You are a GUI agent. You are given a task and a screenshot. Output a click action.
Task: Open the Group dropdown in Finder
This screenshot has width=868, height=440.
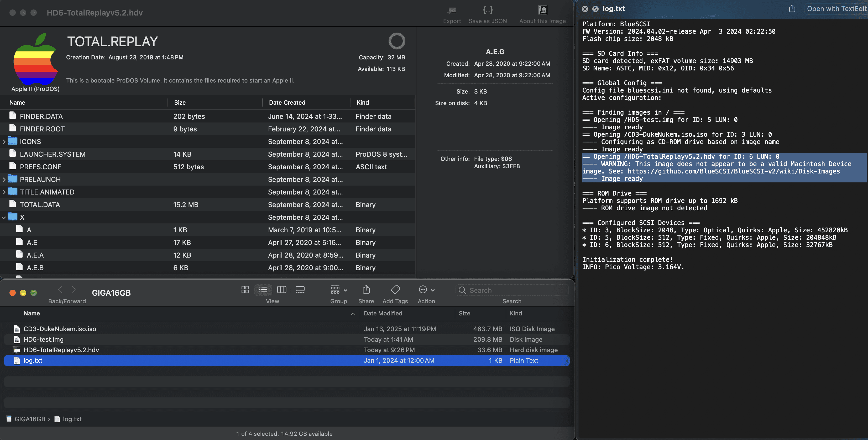click(339, 289)
